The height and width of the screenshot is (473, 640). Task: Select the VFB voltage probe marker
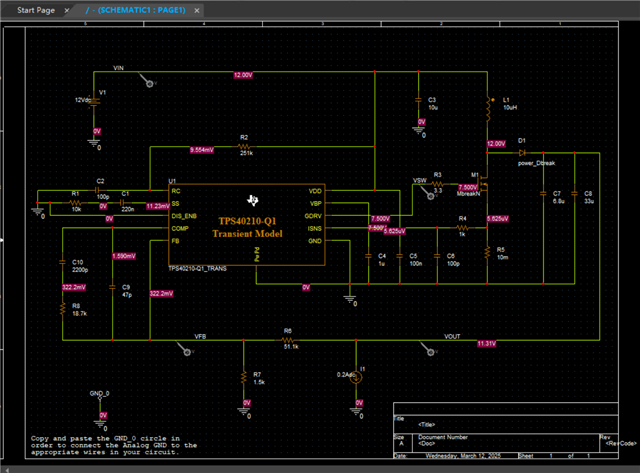coord(184,349)
